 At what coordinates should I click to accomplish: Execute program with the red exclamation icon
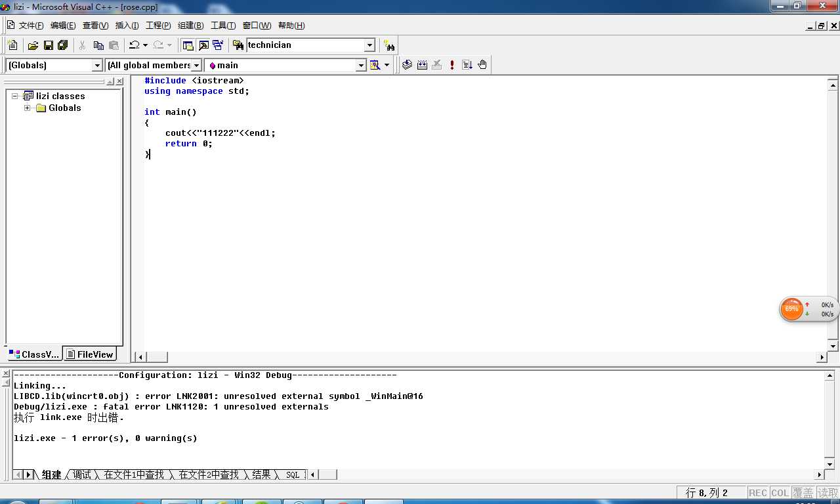tap(452, 65)
